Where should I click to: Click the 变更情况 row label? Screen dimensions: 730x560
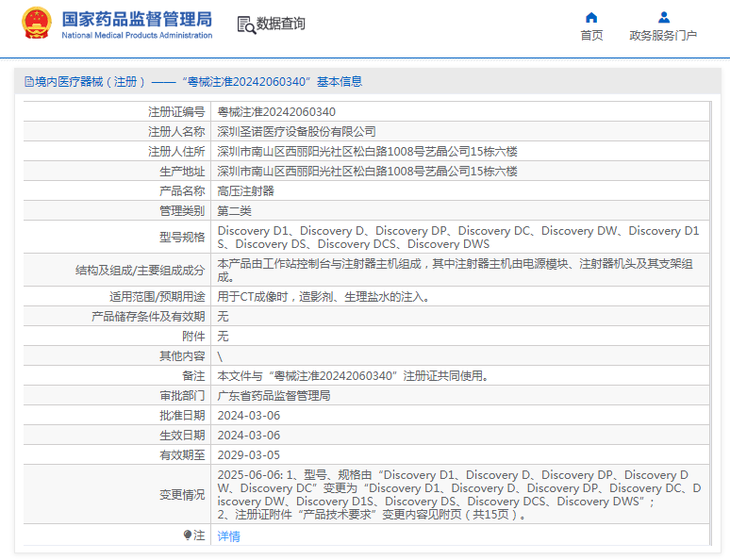[x=182, y=494]
